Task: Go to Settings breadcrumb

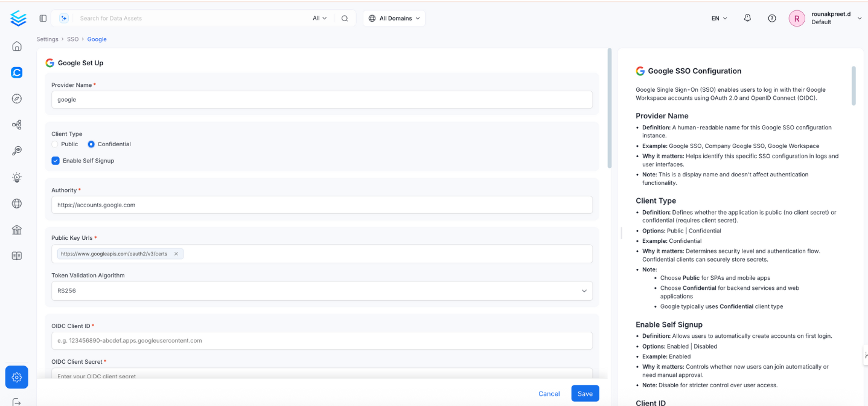Action: click(47, 39)
